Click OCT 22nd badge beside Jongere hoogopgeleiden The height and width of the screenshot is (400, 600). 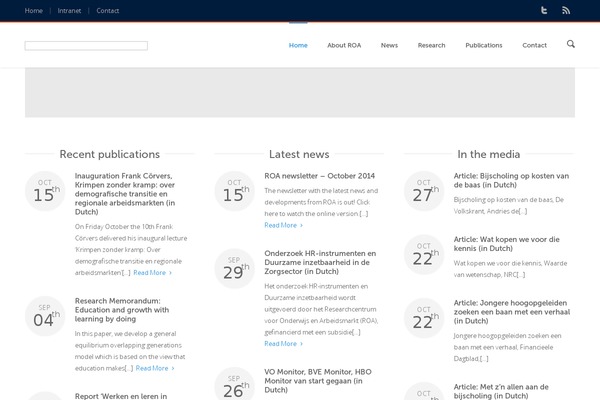pos(424,318)
